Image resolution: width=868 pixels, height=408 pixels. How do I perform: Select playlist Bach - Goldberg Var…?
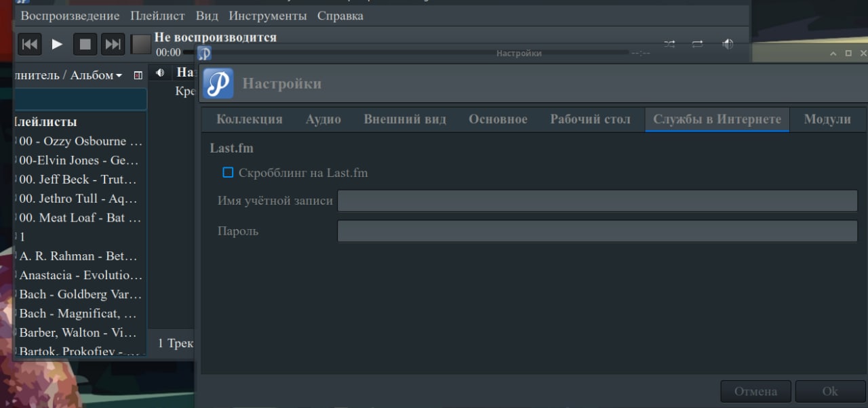coord(80,294)
